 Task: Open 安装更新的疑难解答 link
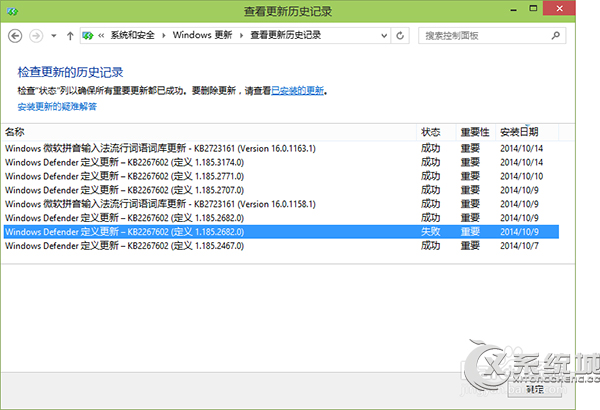(57, 106)
